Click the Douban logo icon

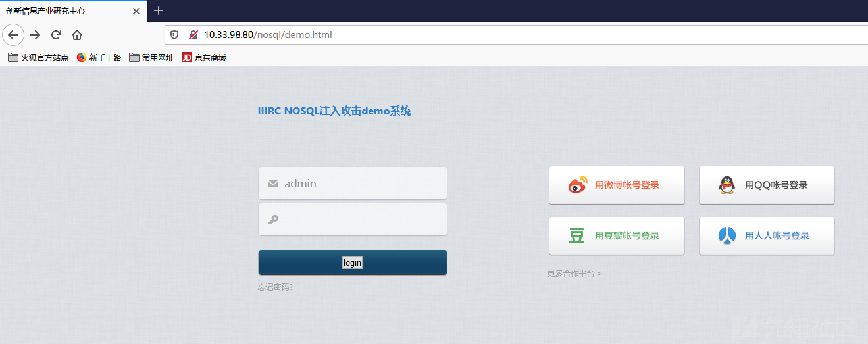[x=576, y=235]
